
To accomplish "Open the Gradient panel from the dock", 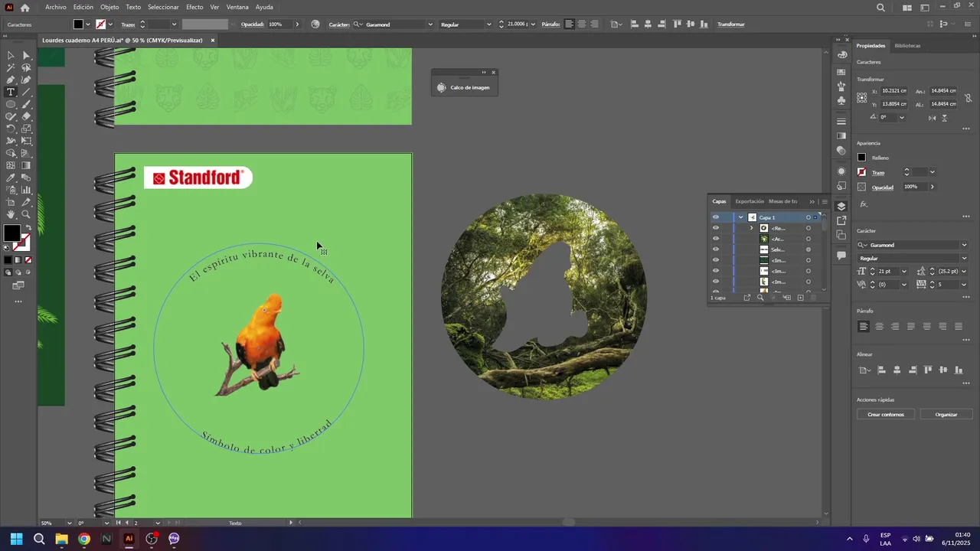I will 841,135.
